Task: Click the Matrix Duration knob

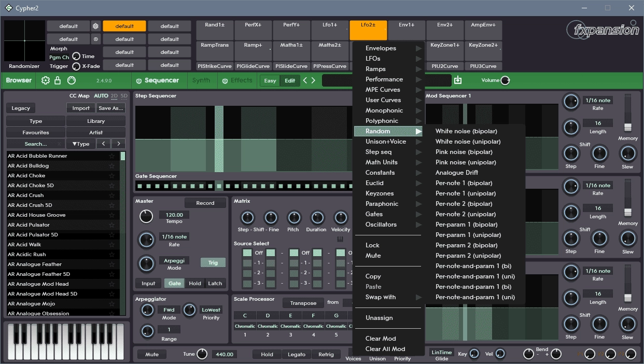Action: pos(316,218)
